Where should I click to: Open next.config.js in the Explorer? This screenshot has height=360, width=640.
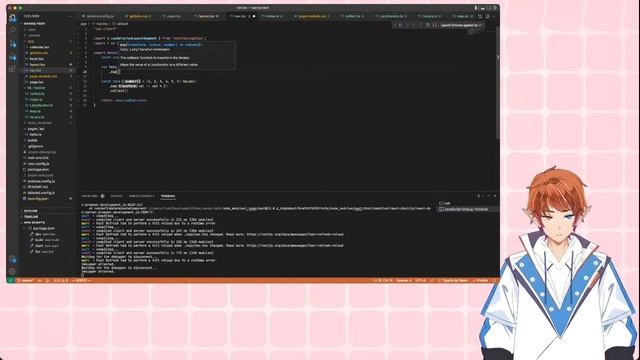[38, 163]
